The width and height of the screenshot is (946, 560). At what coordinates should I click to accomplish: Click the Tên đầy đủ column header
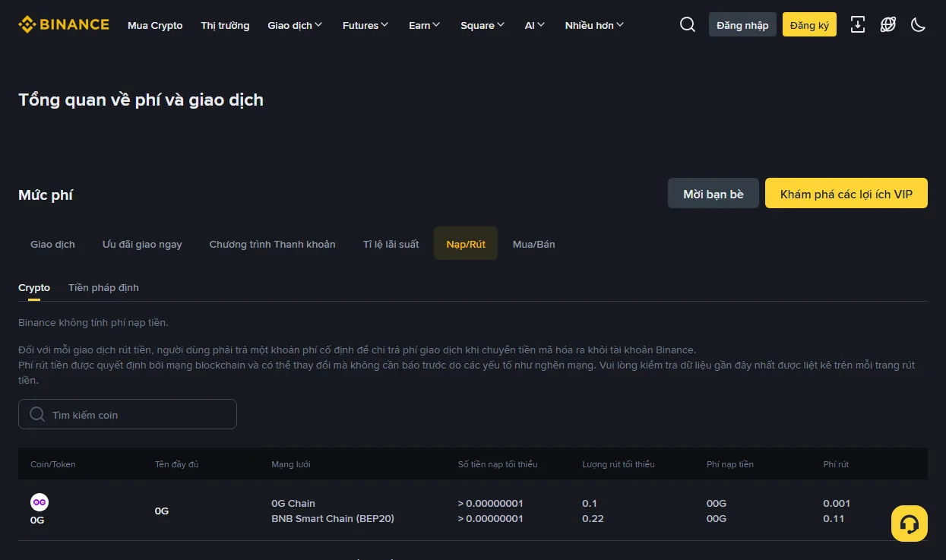coord(177,464)
